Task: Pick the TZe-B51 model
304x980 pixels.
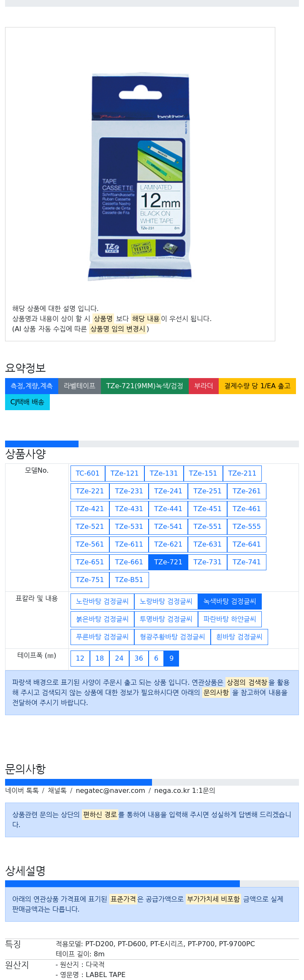Action: pyautogui.click(x=129, y=580)
